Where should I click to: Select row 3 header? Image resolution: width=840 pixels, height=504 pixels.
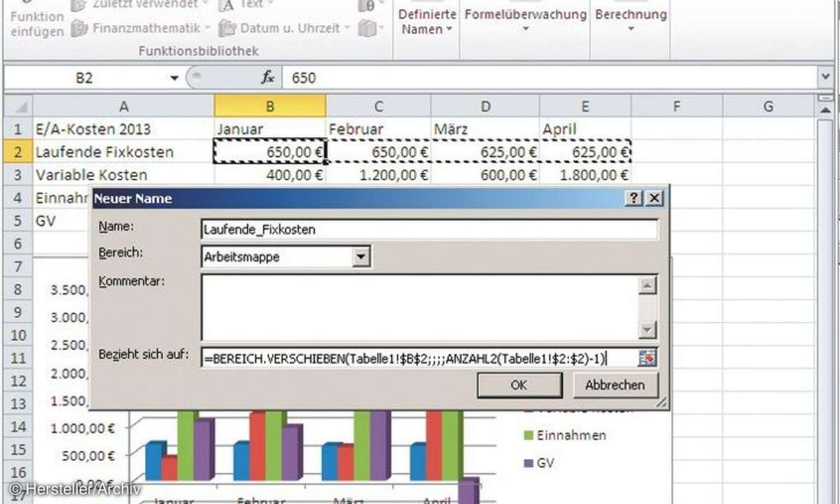click(19, 174)
